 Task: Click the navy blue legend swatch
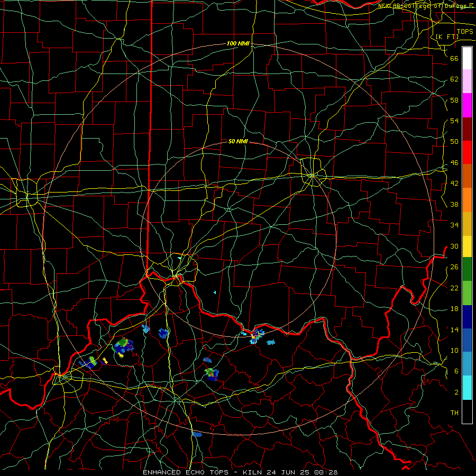(x=467, y=317)
